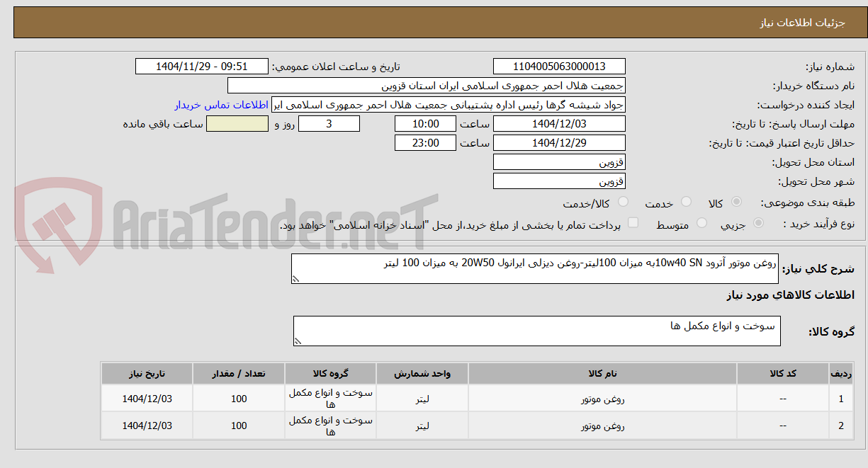Click the deadline hour field 10:00
The image size is (868, 468).
tap(426, 124)
